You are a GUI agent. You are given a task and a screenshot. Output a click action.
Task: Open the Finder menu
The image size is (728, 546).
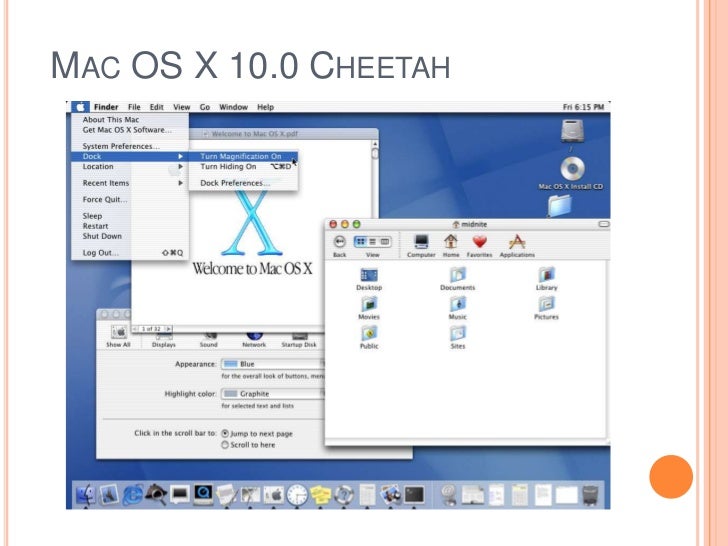click(x=106, y=107)
